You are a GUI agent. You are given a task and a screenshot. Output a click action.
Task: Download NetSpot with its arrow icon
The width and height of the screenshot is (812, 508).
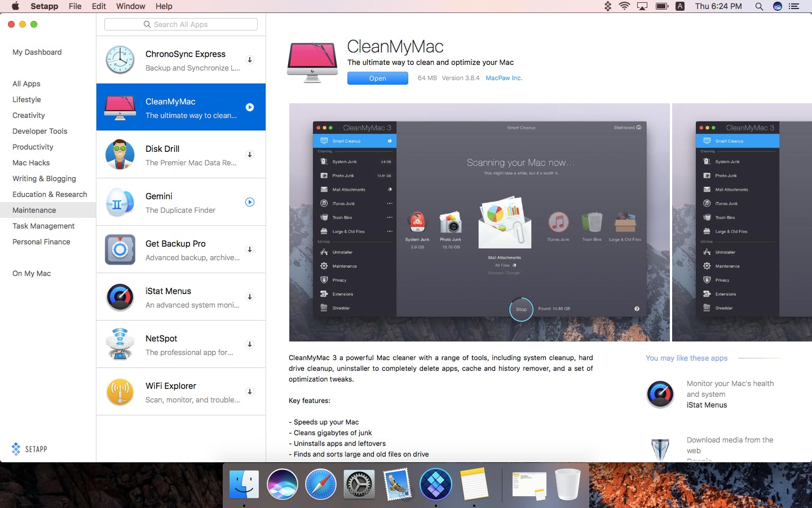pyautogui.click(x=250, y=344)
